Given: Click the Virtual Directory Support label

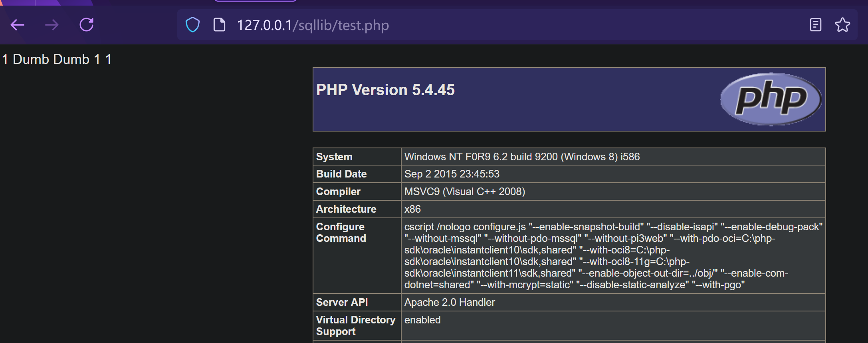Looking at the screenshot, I should (x=355, y=325).
